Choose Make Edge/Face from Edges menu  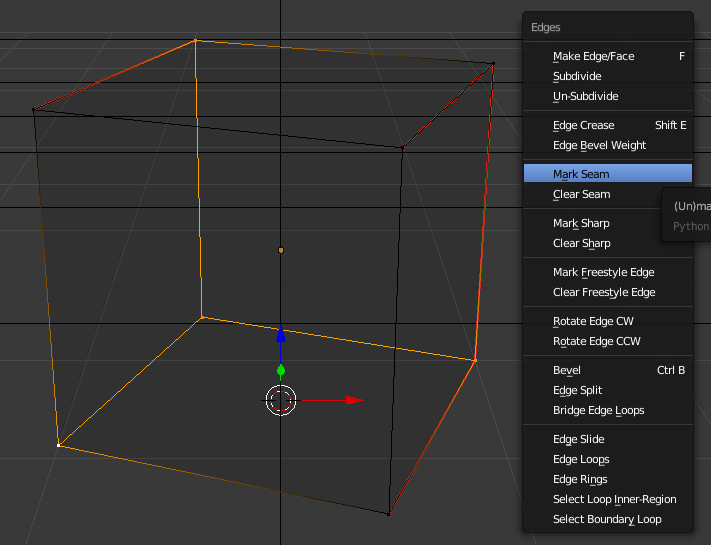pyautogui.click(x=608, y=56)
